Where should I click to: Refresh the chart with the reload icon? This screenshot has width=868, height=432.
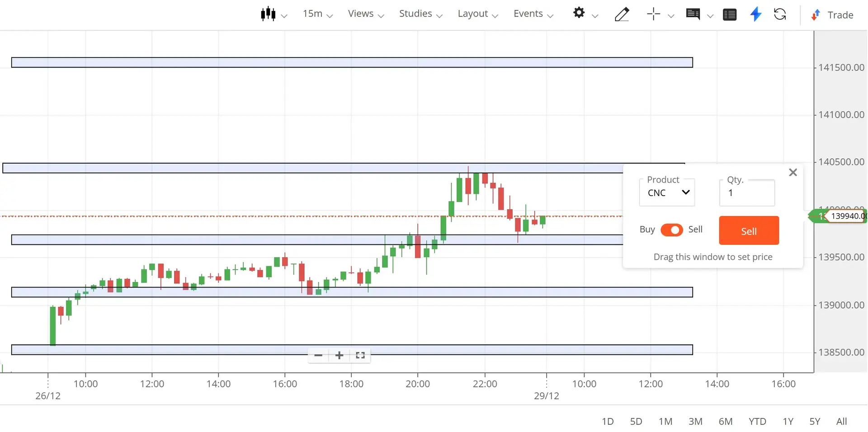(780, 14)
